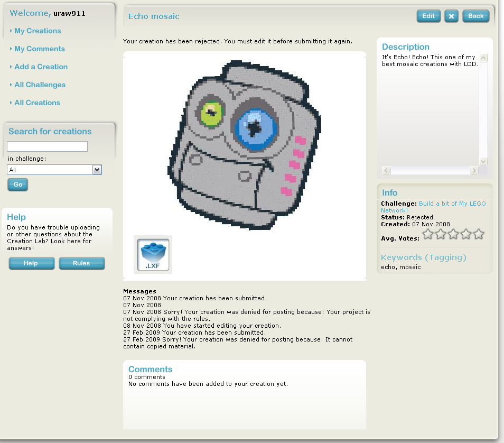Open My Comments menu link
This screenshot has height=443, width=504.
click(x=40, y=49)
